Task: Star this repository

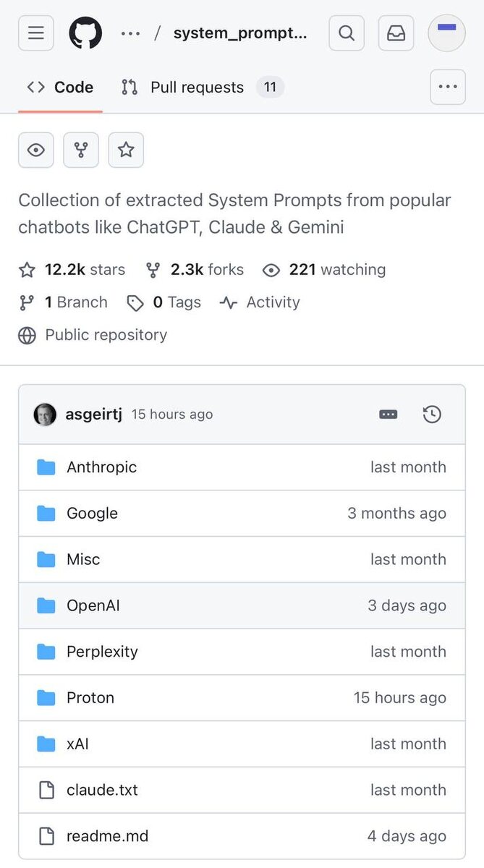Action: [126, 150]
